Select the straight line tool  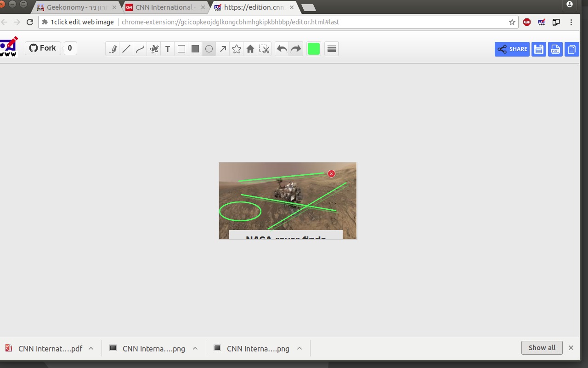pos(126,49)
